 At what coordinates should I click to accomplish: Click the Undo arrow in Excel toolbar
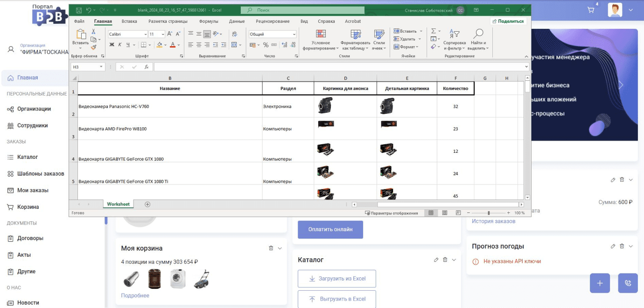coord(89,10)
